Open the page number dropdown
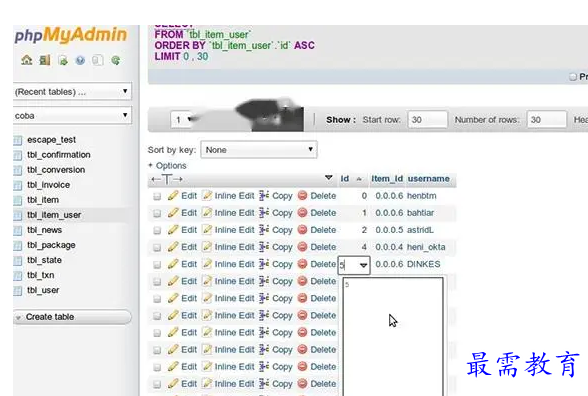The height and width of the screenshot is (396, 588). (x=182, y=120)
